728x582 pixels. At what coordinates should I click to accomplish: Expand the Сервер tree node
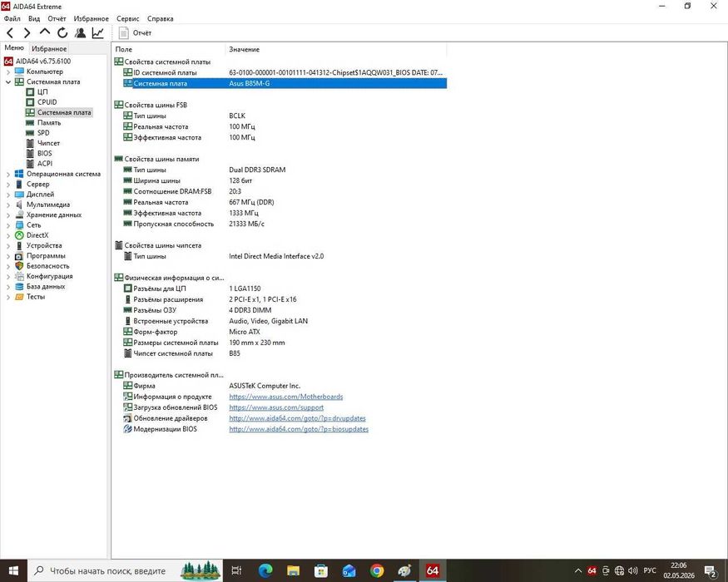[7, 185]
